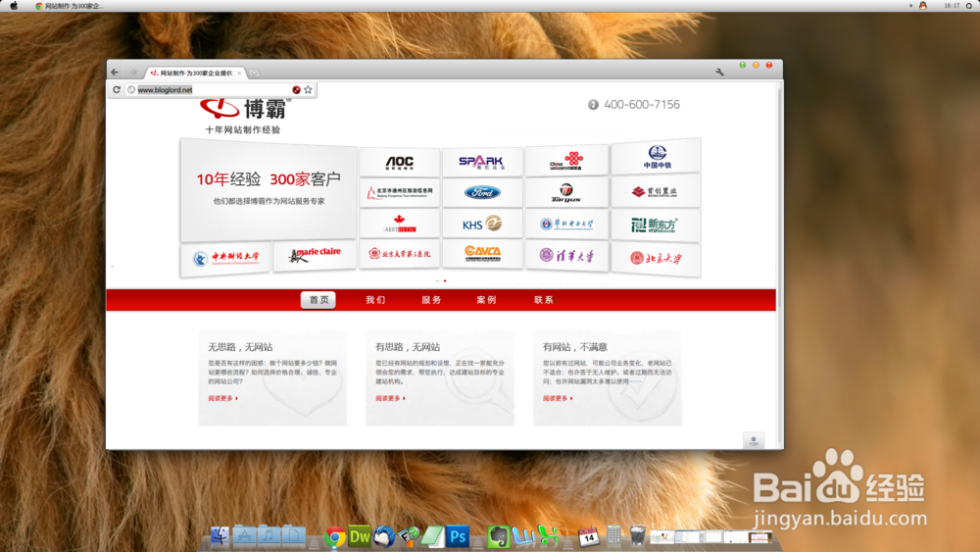
Task: Open green notepad text editor in dock
Action: click(x=433, y=536)
